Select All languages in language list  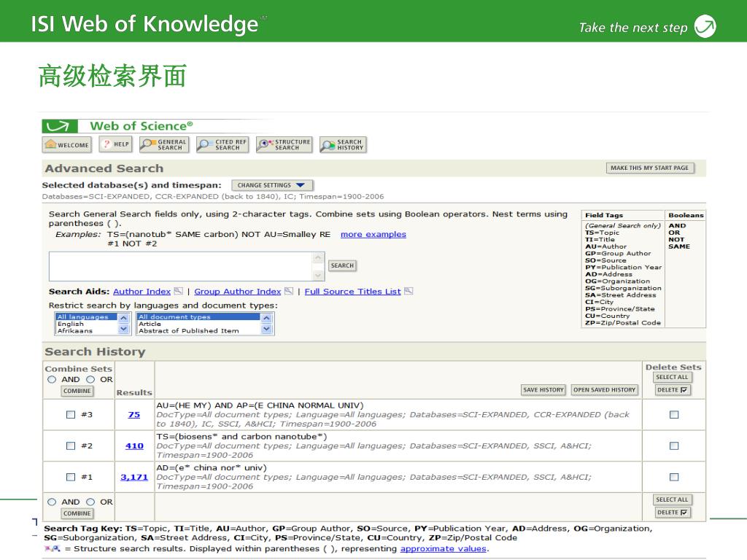[x=86, y=316]
